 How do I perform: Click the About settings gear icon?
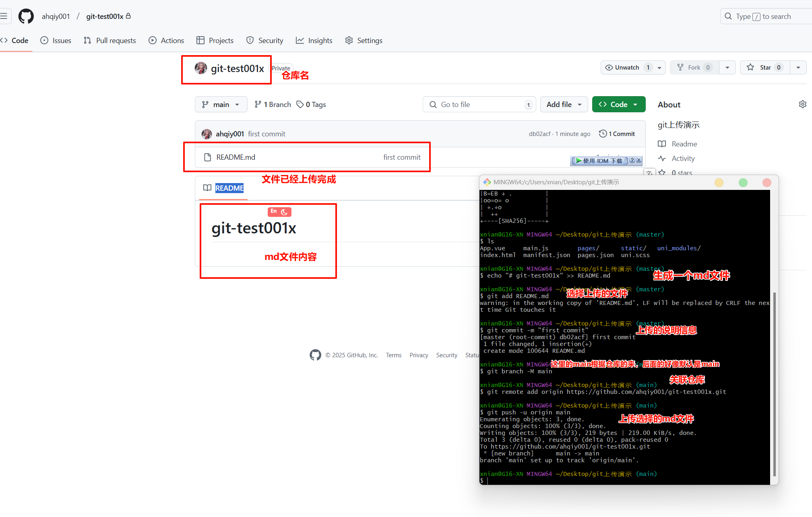click(802, 104)
